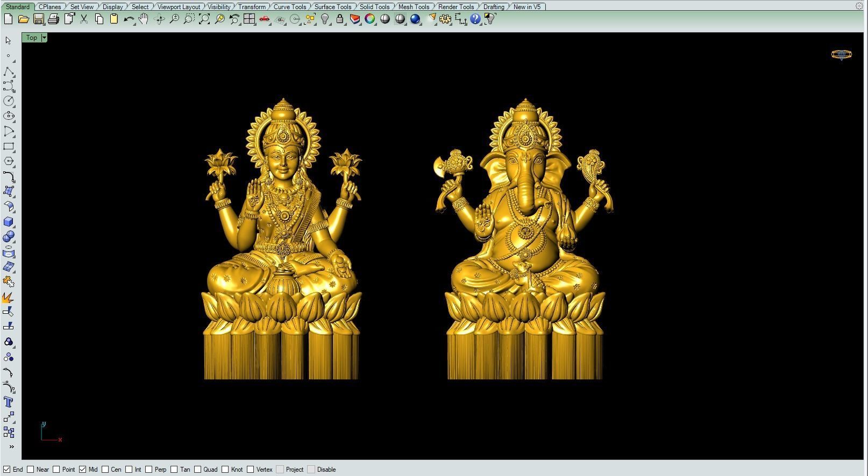Select the Text object T tool

[x=9, y=402]
